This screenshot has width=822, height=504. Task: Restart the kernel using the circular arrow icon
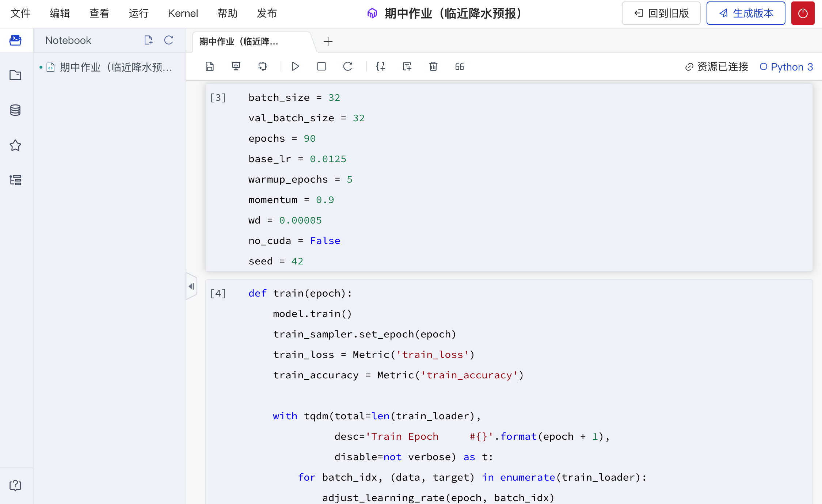[x=347, y=66]
